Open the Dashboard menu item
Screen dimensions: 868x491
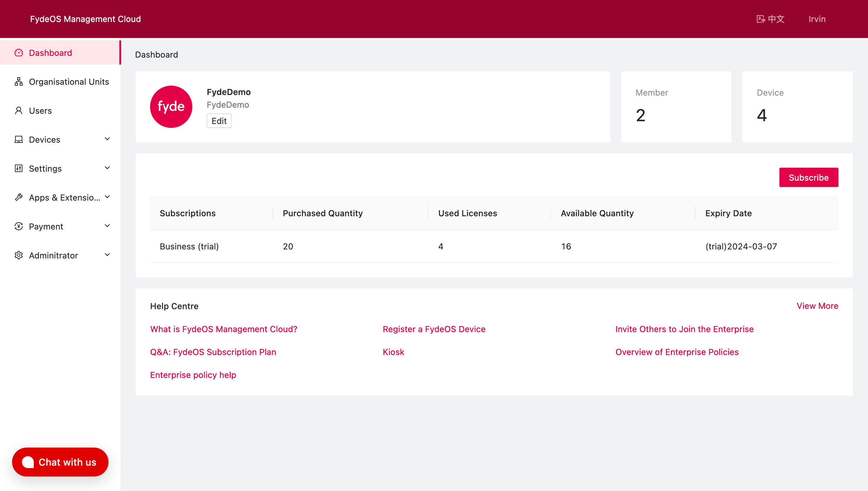click(x=60, y=52)
